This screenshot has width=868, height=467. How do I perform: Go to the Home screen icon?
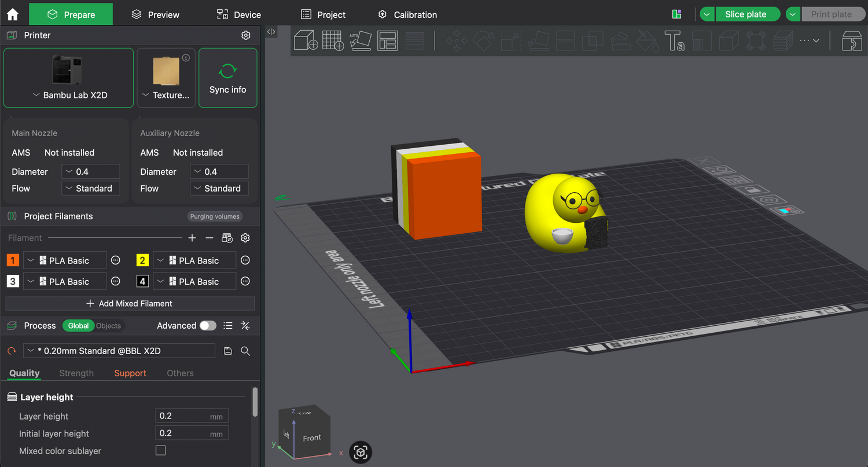[x=12, y=14]
